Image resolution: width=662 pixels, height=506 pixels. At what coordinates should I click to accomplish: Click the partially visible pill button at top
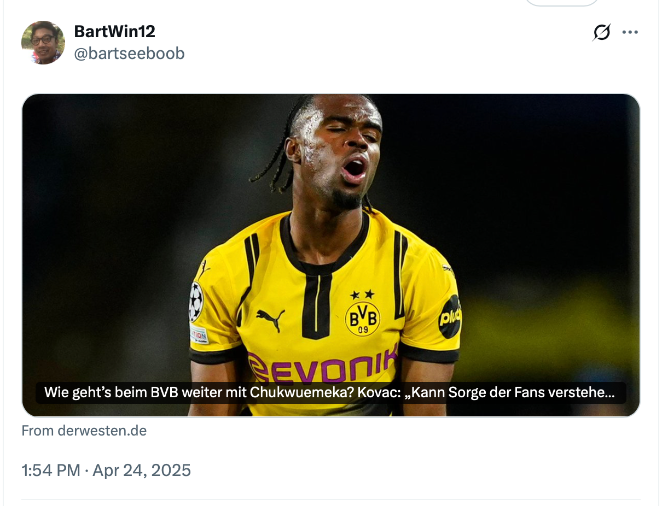tap(562, 3)
